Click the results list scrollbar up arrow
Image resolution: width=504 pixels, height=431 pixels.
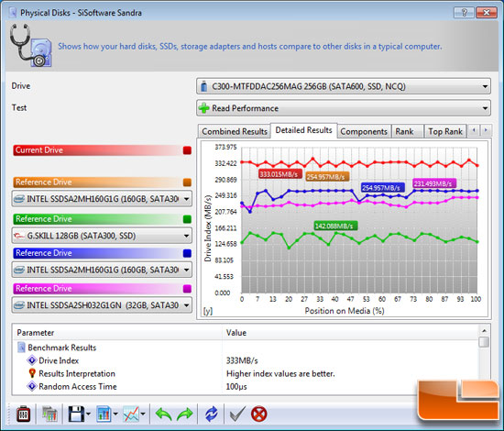(484, 330)
